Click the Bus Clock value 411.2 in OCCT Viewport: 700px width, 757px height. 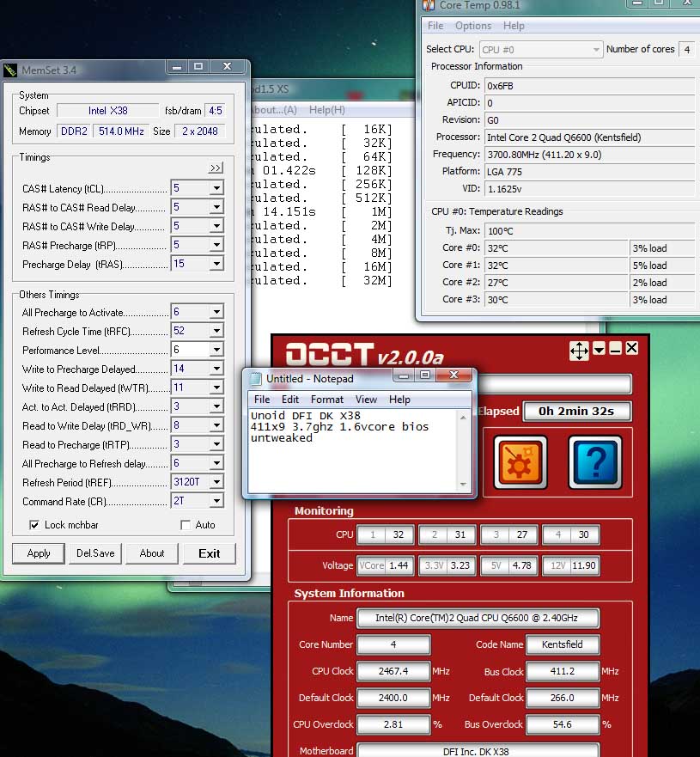click(563, 671)
